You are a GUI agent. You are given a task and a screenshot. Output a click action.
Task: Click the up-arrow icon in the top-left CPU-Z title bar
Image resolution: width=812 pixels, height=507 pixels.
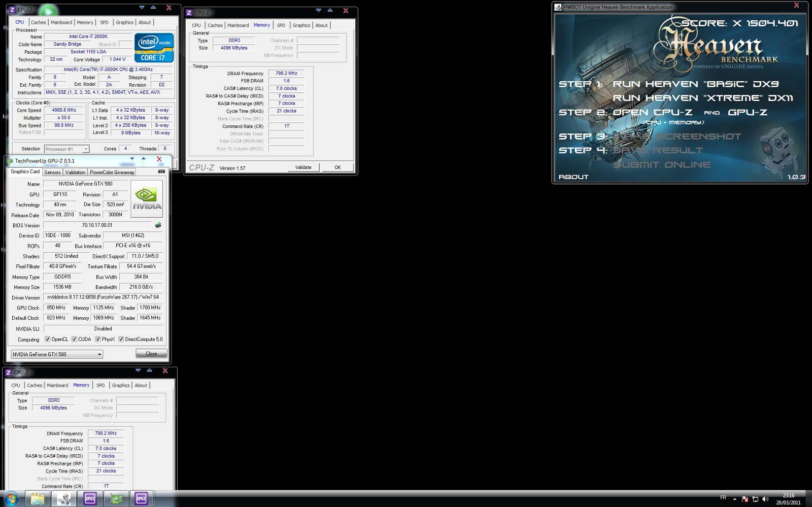point(153,8)
